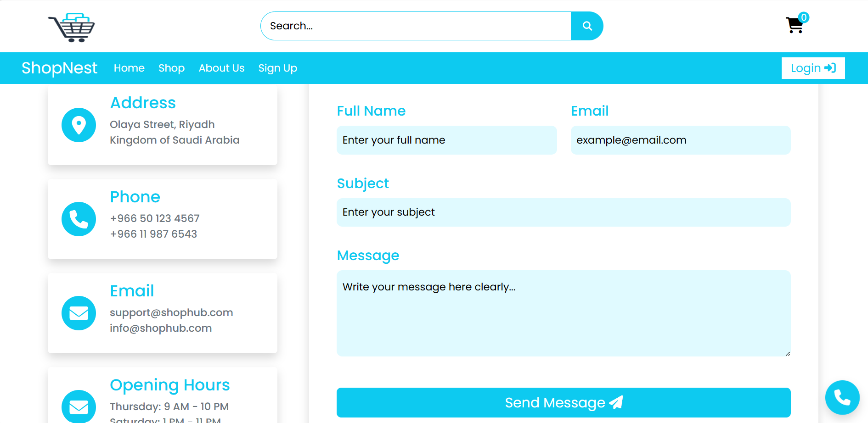The image size is (868, 423).
Task: Click the Login button
Action: pos(813,68)
